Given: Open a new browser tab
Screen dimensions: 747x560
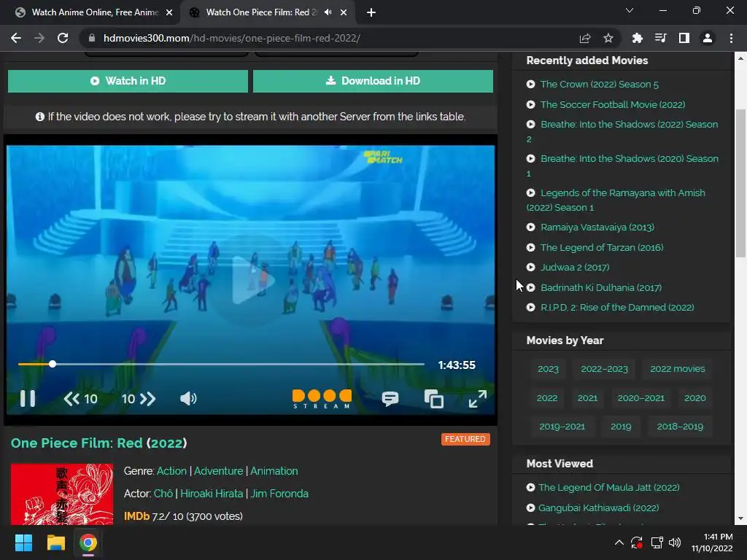Looking at the screenshot, I should point(371,12).
